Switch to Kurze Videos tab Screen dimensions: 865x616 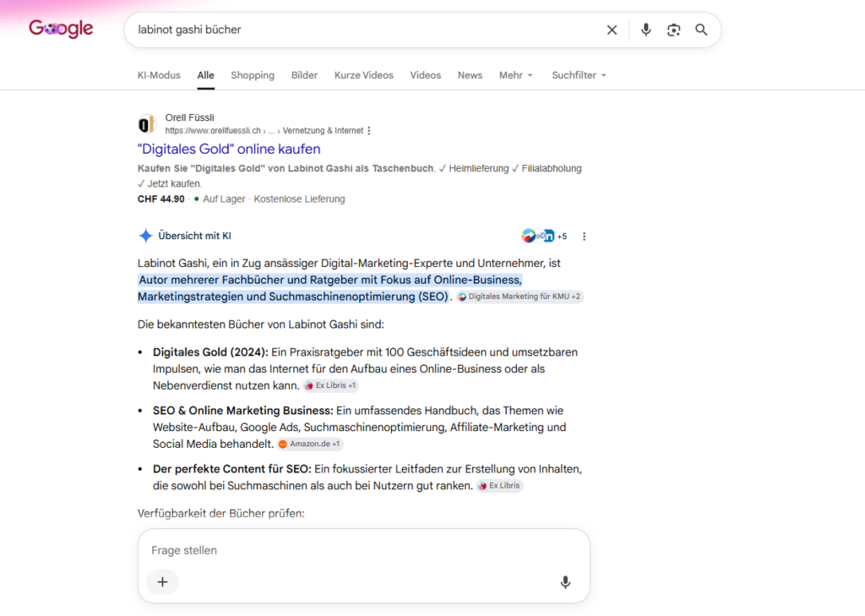[x=363, y=75]
